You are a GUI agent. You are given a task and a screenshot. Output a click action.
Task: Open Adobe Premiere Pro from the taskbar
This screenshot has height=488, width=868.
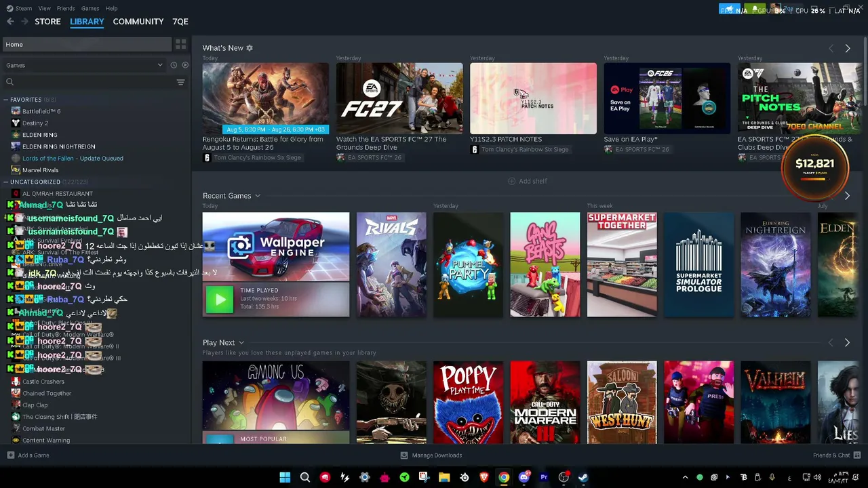tap(544, 477)
